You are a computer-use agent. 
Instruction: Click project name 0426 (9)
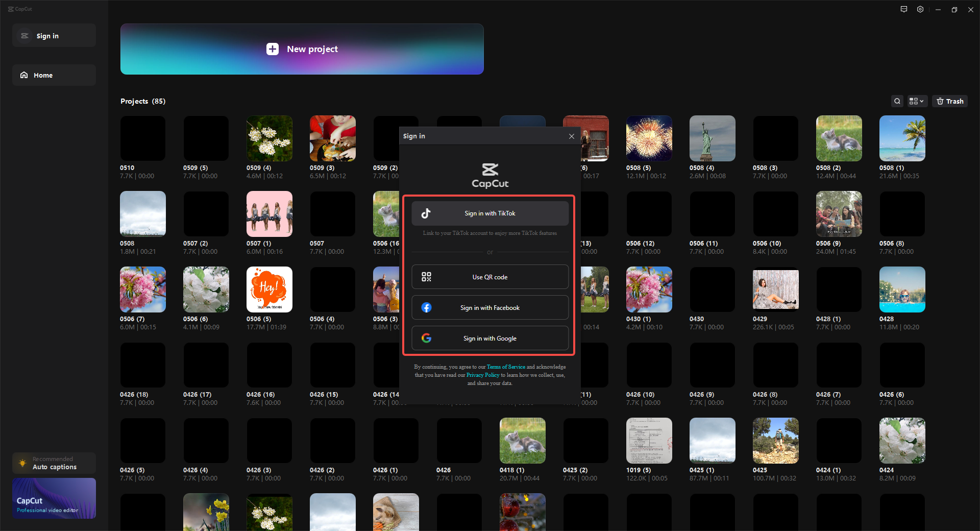click(702, 395)
